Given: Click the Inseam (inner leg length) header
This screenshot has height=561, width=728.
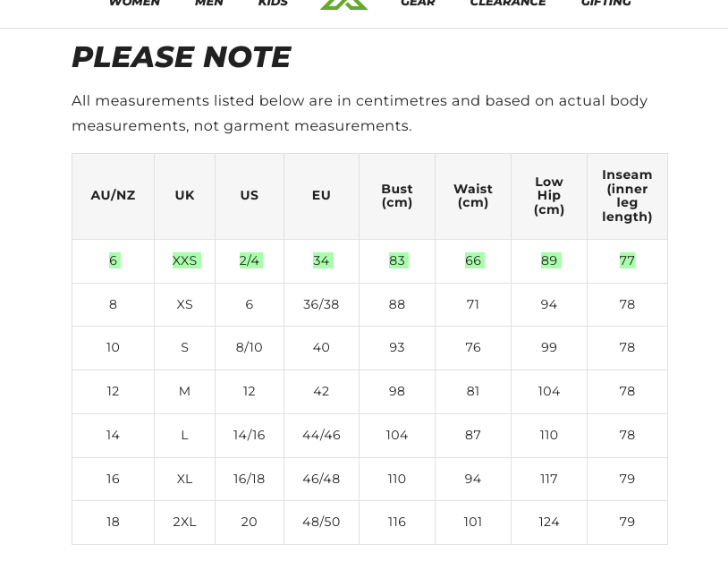Looking at the screenshot, I should [627, 196].
